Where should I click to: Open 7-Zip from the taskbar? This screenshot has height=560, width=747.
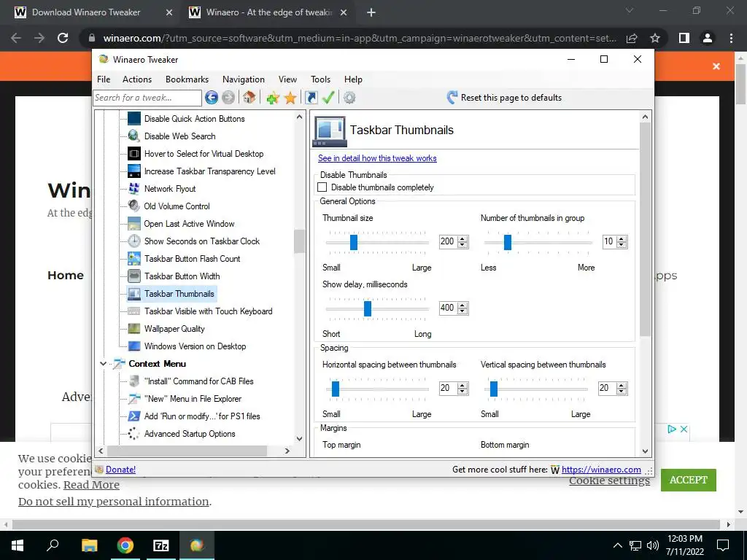point(161,545)
